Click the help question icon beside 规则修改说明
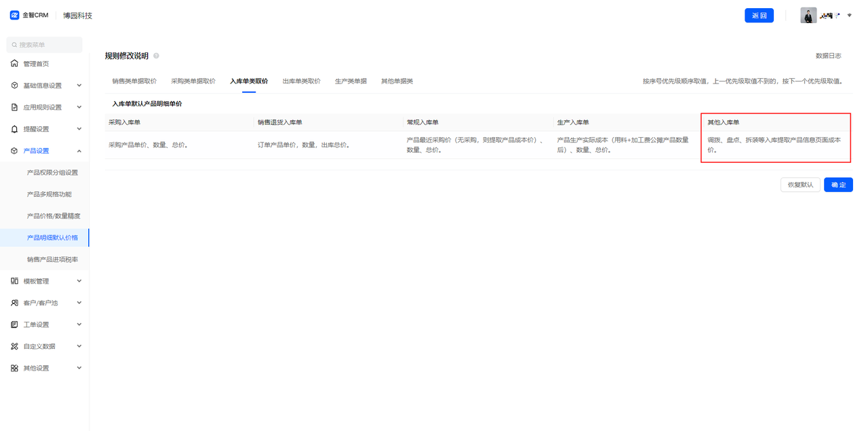Screen dimensions: 868x431 (x=156, y=56)
